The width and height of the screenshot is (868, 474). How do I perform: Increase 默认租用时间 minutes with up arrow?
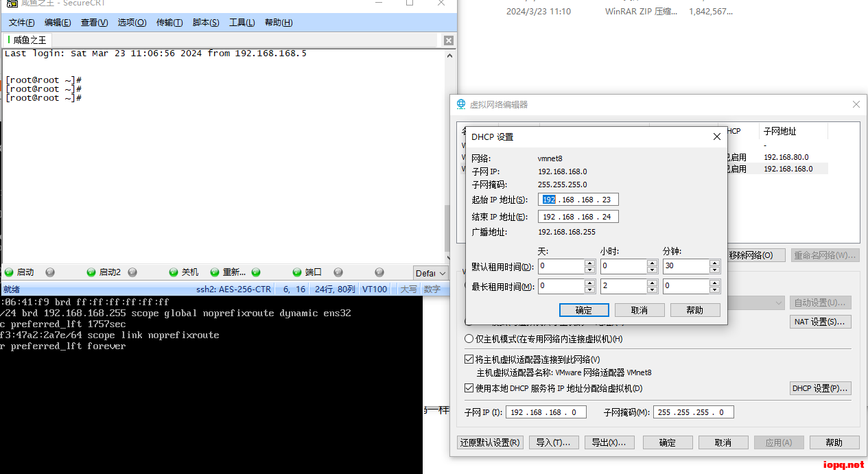point(715,263)
